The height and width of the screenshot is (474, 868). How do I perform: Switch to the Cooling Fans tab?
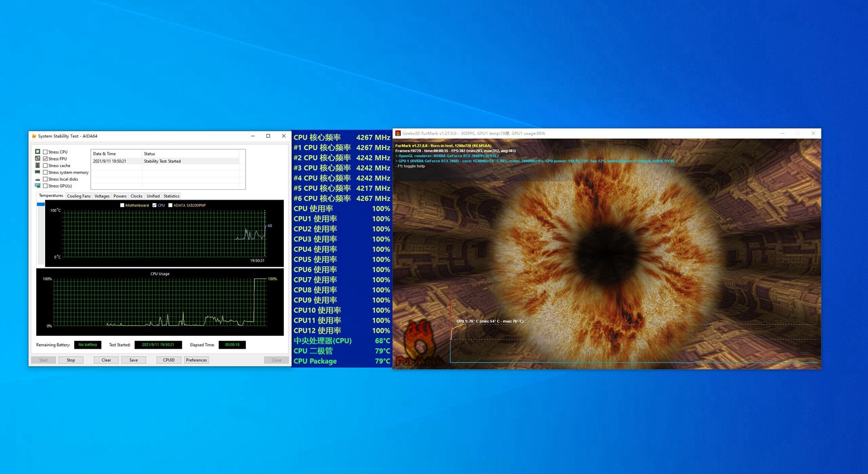[x=79, y=196]
